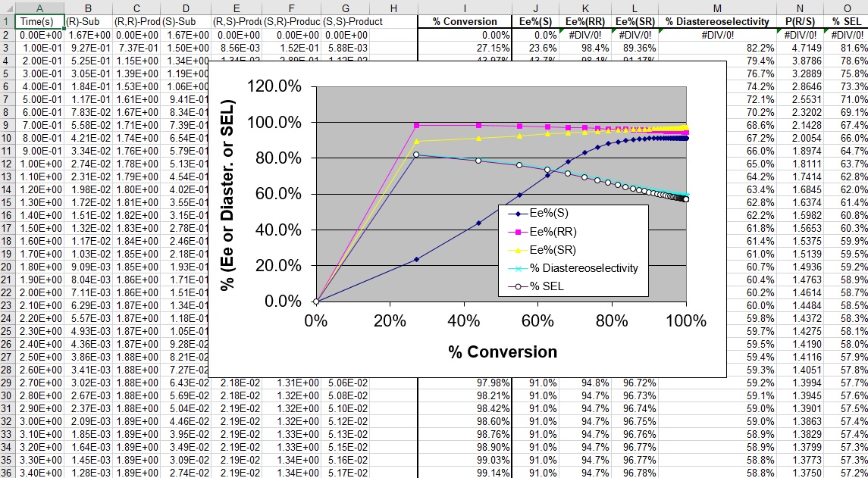Click the 97.98% cell in row 29

click(x=465, y=383)
